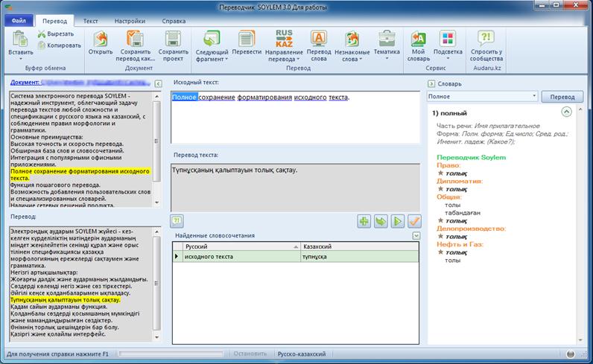The image size is (593, 364).
Task: Collapse the '1) полный' dictionary entry
Action: [566, 112]
